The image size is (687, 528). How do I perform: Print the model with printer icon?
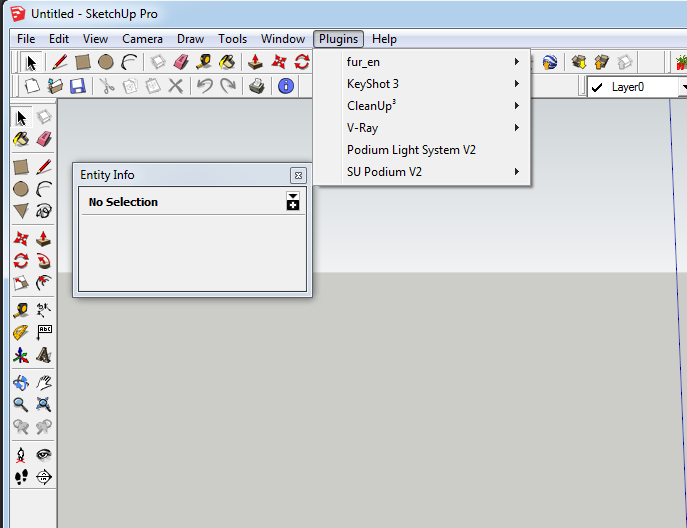point(257,86)
